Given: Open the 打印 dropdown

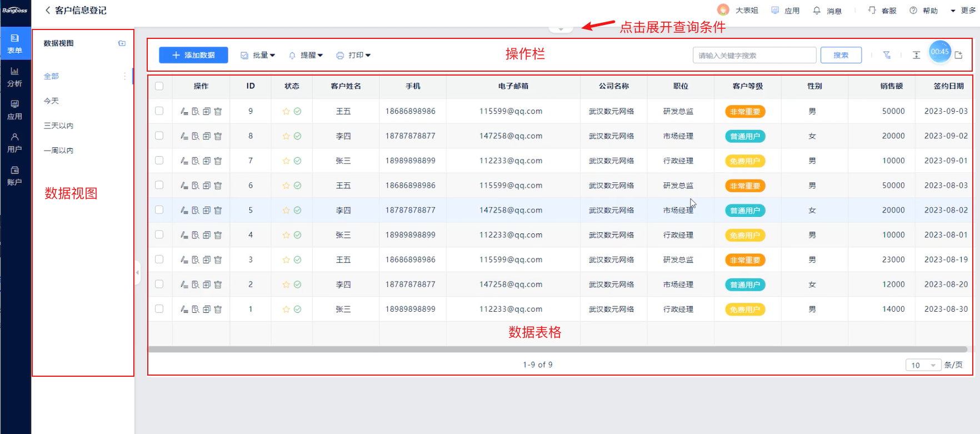Looking at the screenshot, I should 354,55.
